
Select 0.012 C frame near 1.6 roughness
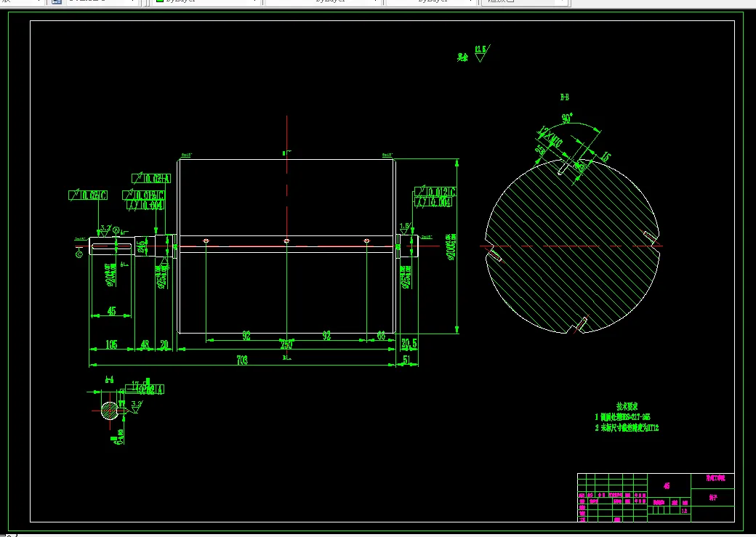(435, 191)
